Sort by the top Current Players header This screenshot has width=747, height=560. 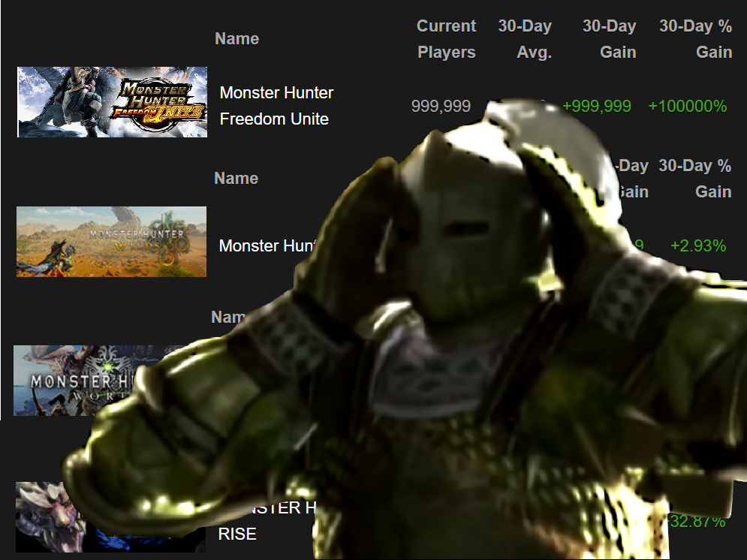point(447,38)
